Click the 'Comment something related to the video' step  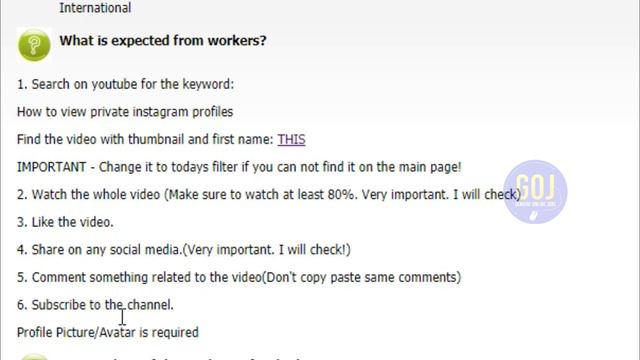(x=239, y=278)
